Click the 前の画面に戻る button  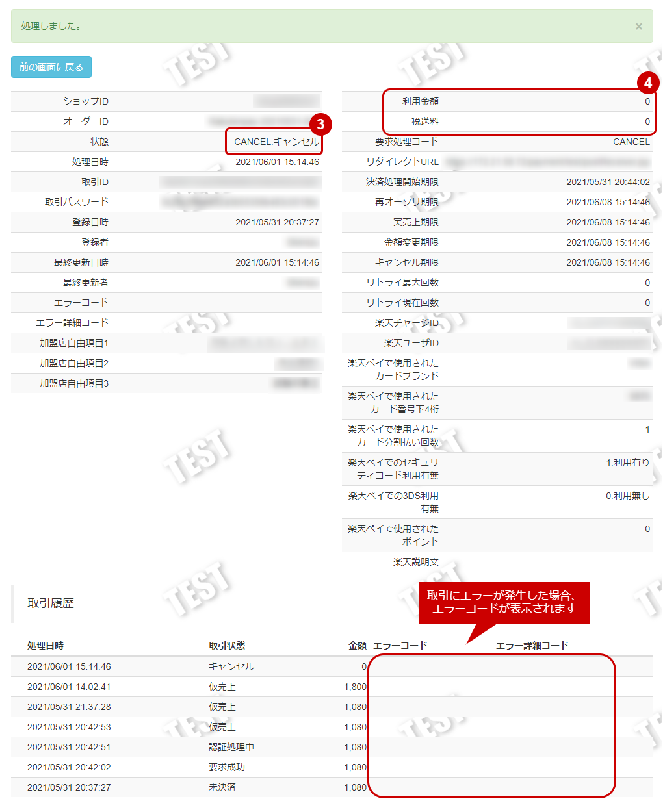[51, 67]
